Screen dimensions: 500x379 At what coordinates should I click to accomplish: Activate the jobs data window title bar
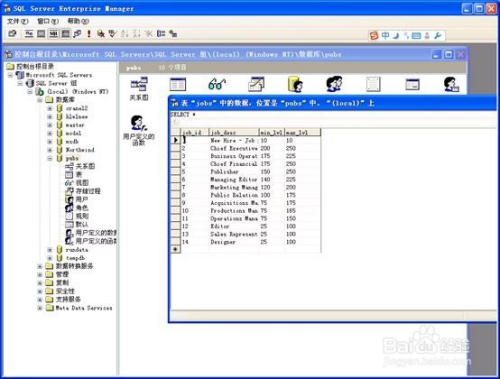click(x=332, y=103)
